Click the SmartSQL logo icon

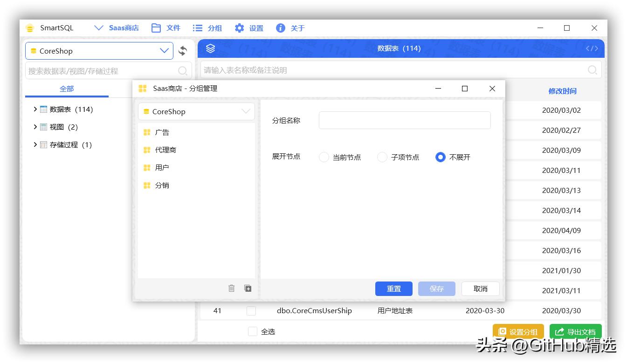click(x=30, y=28)
